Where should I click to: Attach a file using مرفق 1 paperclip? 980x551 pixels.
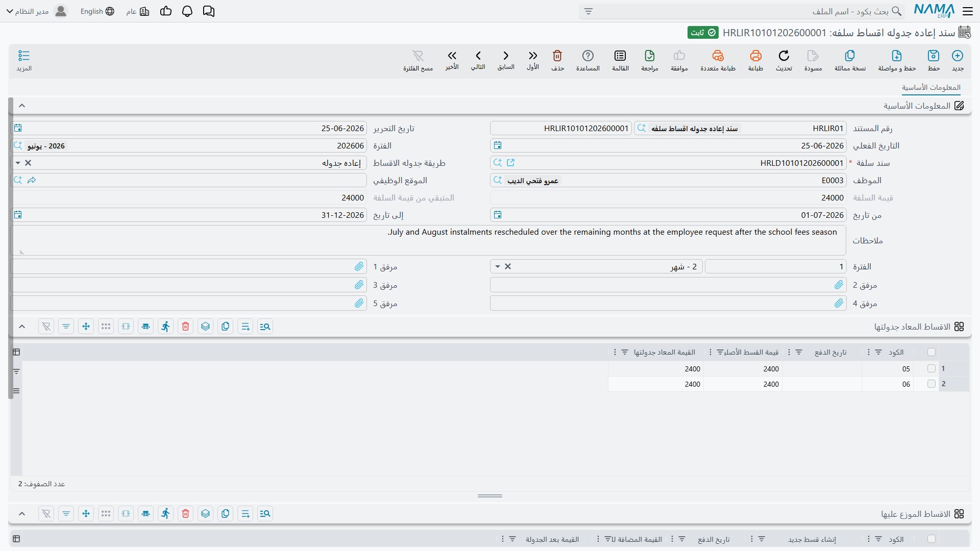point(359,266)
